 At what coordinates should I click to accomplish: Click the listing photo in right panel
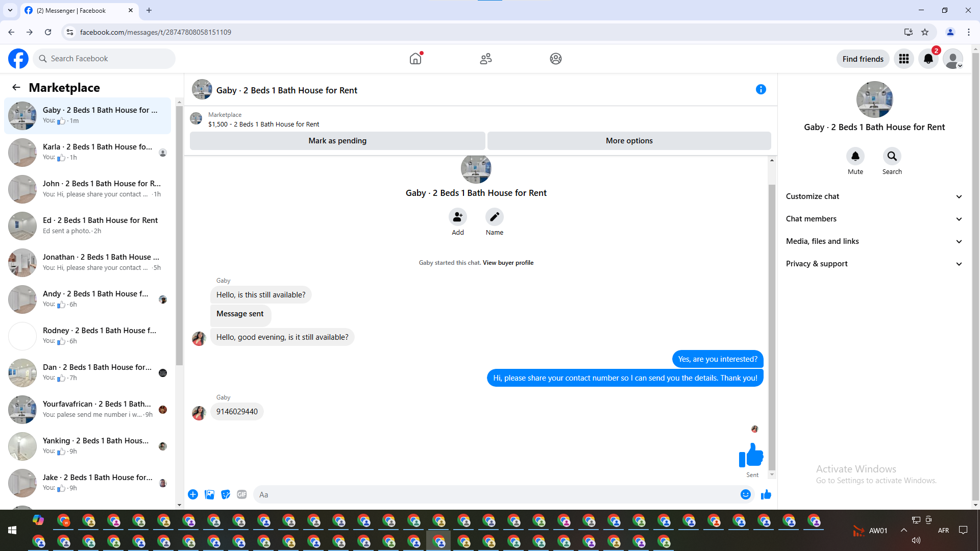tap(874, 99)
